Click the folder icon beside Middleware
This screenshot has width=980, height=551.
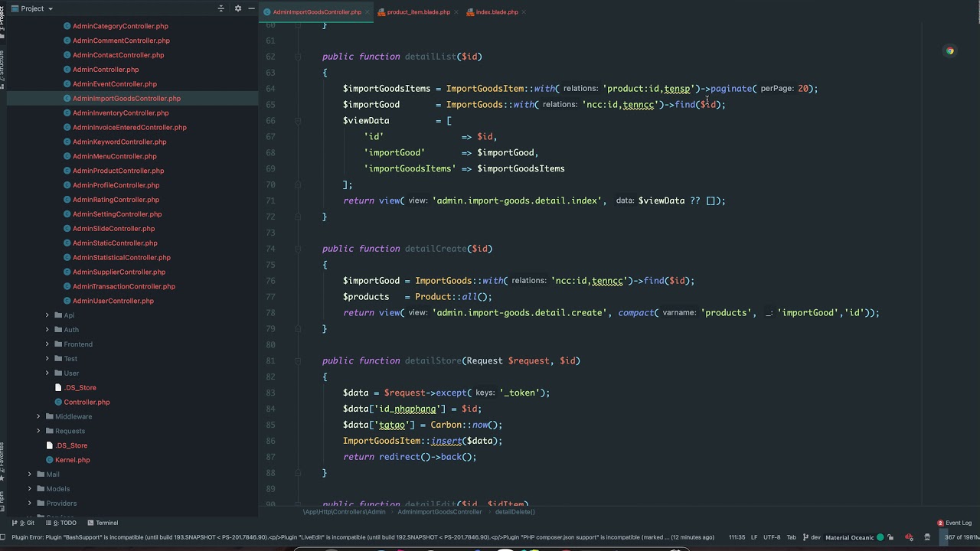[x=50, y=416]
